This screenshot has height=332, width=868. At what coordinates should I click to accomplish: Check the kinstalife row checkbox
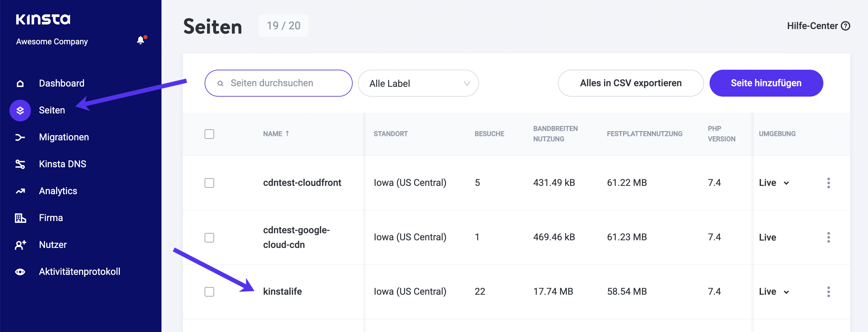tap(209, 292)
